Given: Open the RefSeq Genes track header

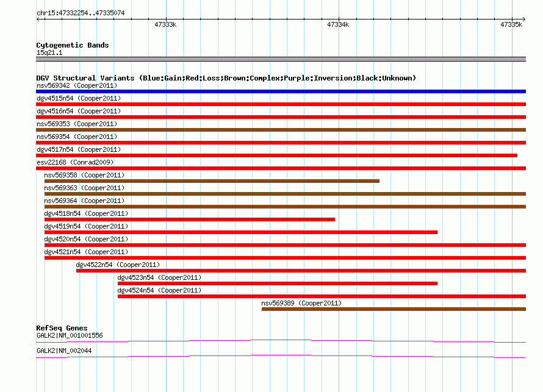Looking at the screenshot, I should 62,328.
